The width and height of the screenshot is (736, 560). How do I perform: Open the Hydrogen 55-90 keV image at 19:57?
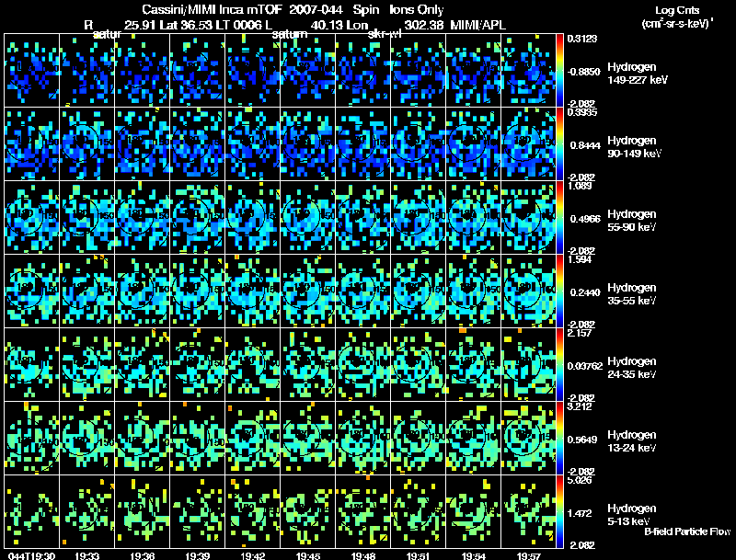528,218
